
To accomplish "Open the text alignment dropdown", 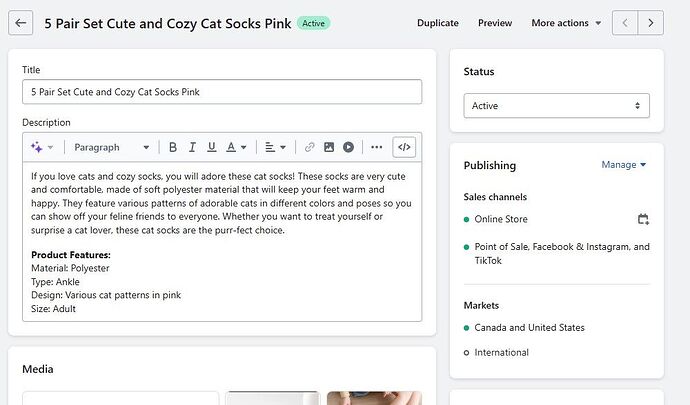I will [275, 147].
